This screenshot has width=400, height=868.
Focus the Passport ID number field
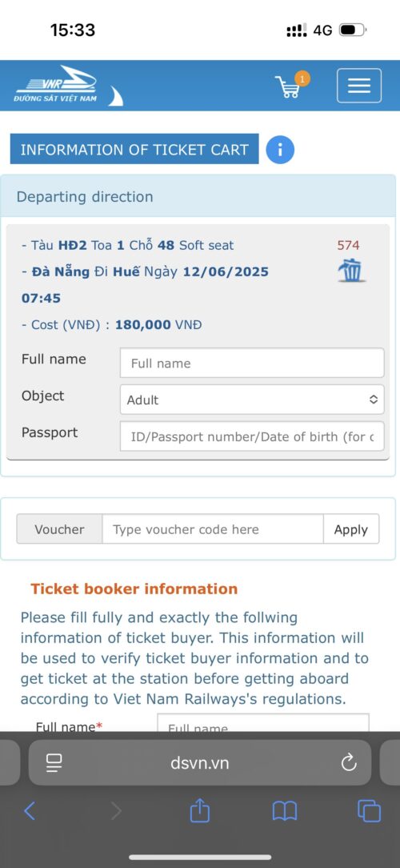pyautogui.click(x=252, y=436)
